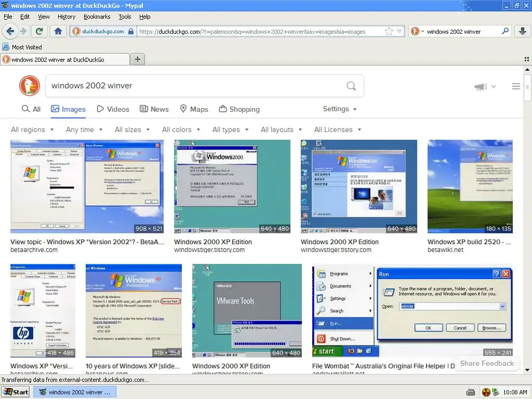Image resolution: width=532 pixels, height=399 pixels.
Task: Click the toolbar search field 'windows 2002 winver'
Action: [x=461, y=32]
